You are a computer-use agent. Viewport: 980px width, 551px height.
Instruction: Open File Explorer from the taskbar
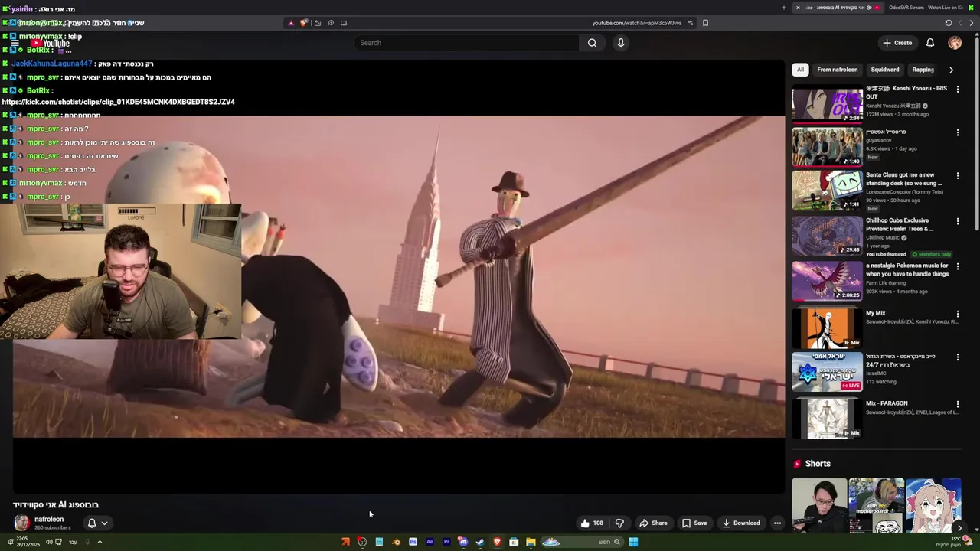click(x=531, y=542)
